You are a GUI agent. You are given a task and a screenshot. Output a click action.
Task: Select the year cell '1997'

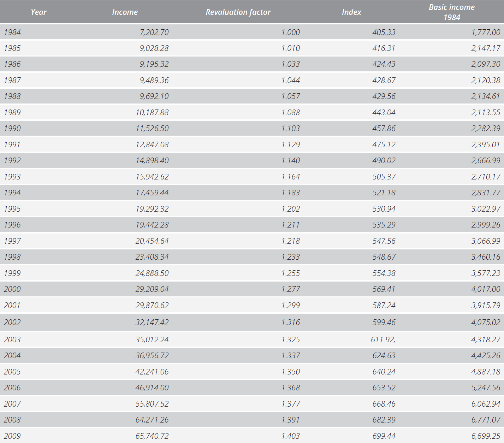(12, 241)
